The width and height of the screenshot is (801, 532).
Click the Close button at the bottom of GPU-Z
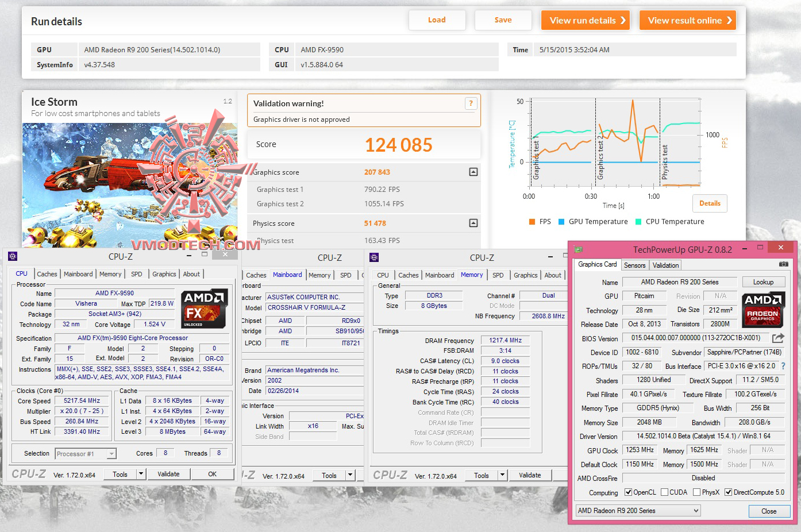(x=769, y=511)
